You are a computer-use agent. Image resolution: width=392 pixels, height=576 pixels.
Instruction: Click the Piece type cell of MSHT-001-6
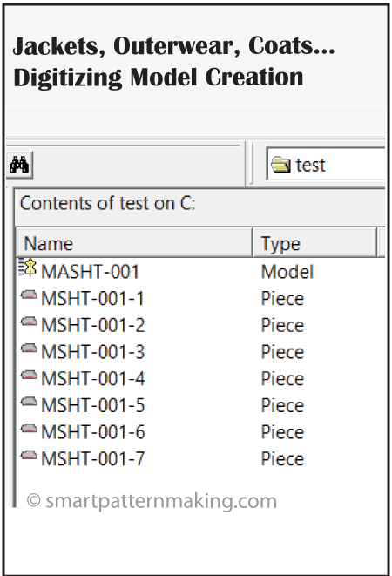(x=282, y=432)
